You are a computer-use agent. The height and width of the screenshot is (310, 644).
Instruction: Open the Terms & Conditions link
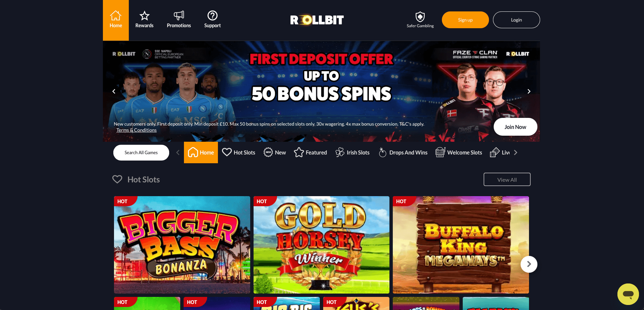point(137,130)
